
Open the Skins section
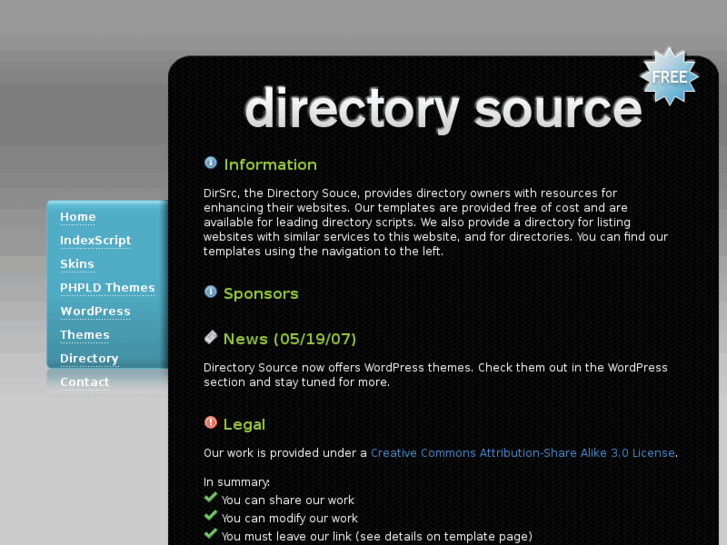coord(77,264)
